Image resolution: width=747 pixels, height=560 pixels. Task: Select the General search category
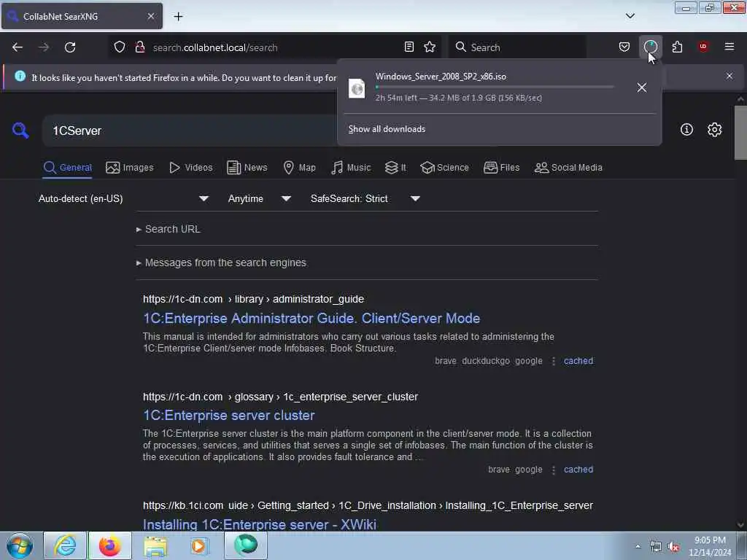[67, 168]
